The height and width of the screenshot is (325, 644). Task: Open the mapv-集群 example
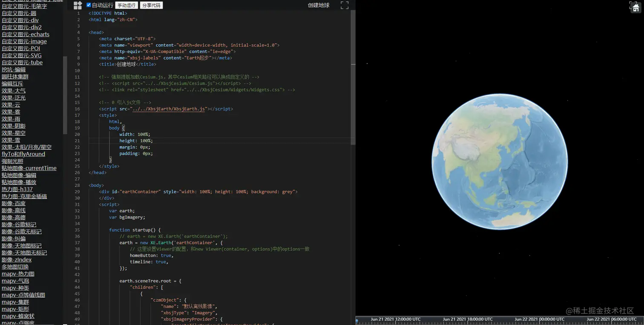click(15, 302)
